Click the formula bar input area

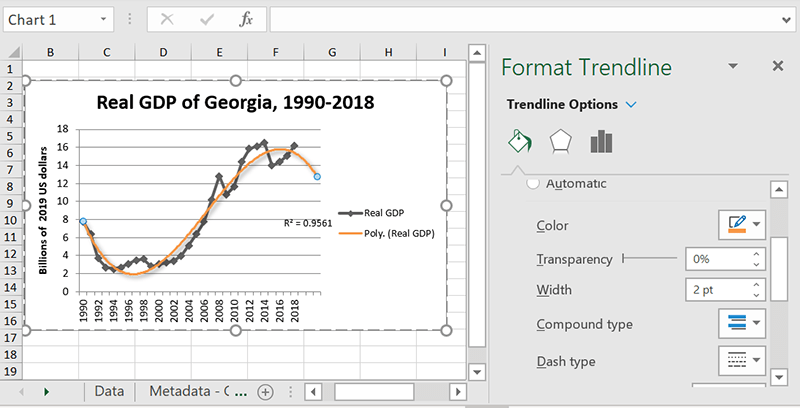524,19
